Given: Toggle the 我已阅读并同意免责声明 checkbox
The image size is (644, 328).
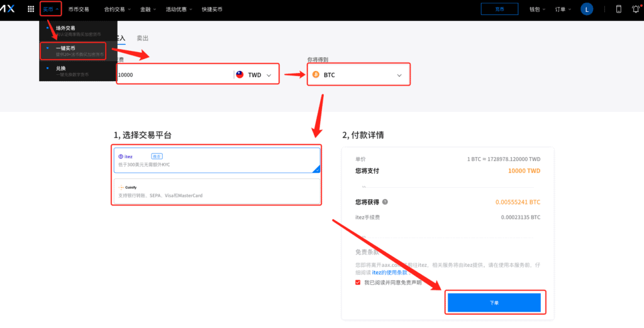Looking at the screenshot, I should [358, 282].
